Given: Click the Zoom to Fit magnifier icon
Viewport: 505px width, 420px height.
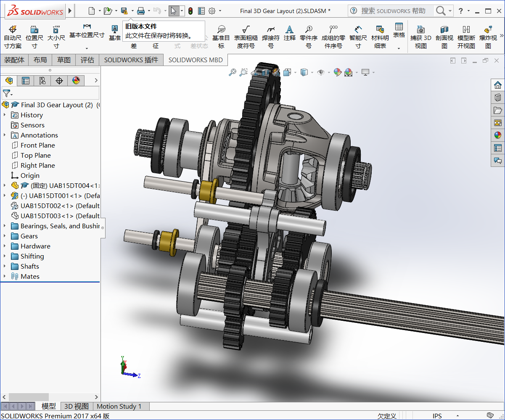Looking at the screenshot, I should coord(232,73).
